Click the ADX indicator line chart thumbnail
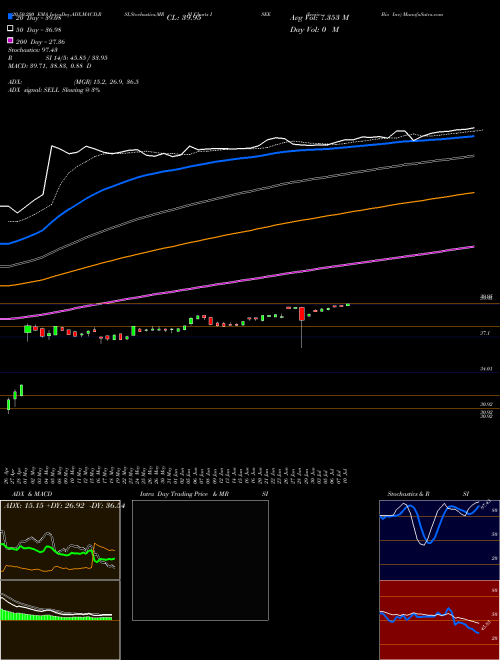500x660 pixels. 60,540
